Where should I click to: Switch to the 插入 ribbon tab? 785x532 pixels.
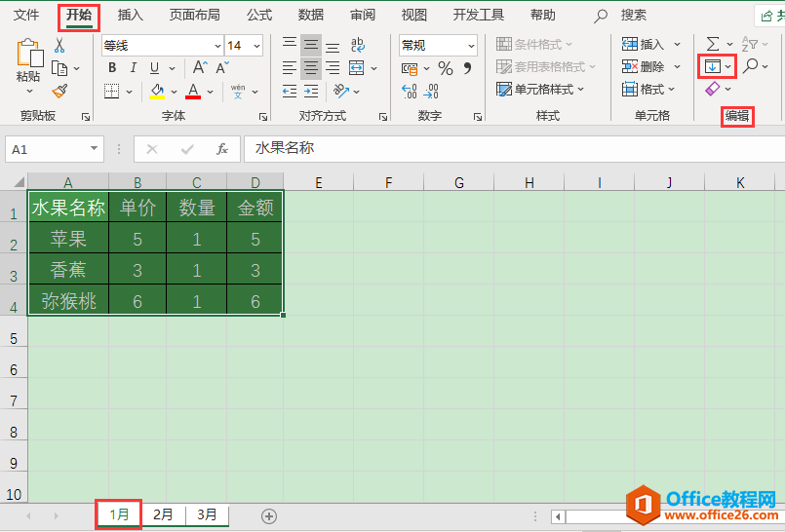click(130, 16)
